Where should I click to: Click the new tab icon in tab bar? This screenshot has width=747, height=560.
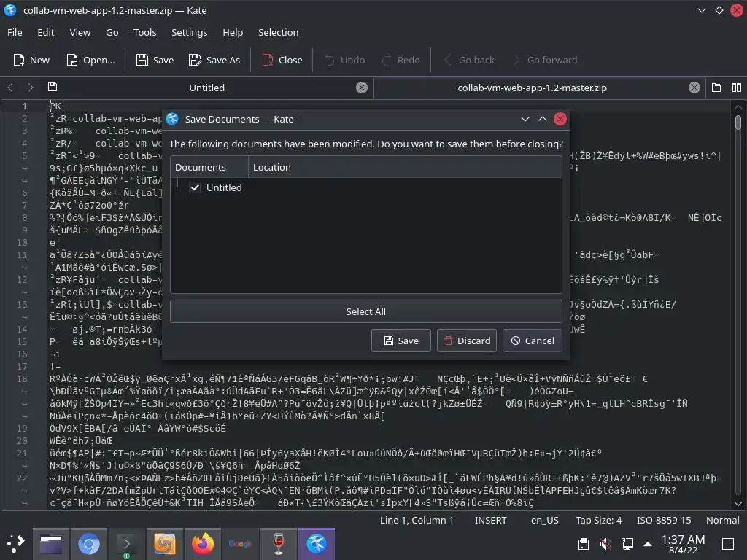(716, 87)
